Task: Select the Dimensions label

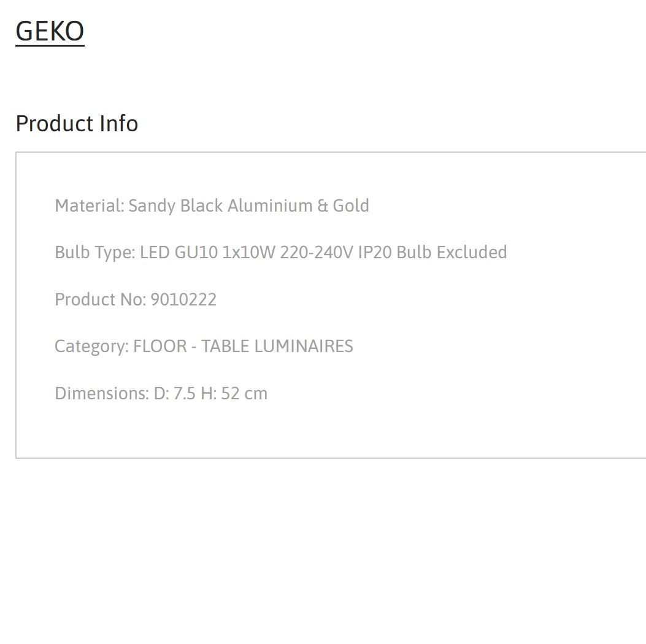Action: pos(102,393)
